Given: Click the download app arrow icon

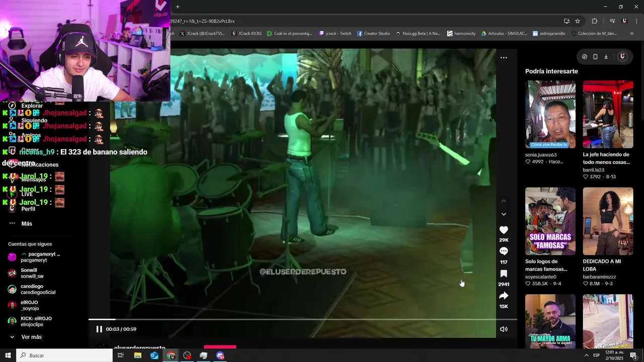Looking at the screenshot, I should [606, 57].
